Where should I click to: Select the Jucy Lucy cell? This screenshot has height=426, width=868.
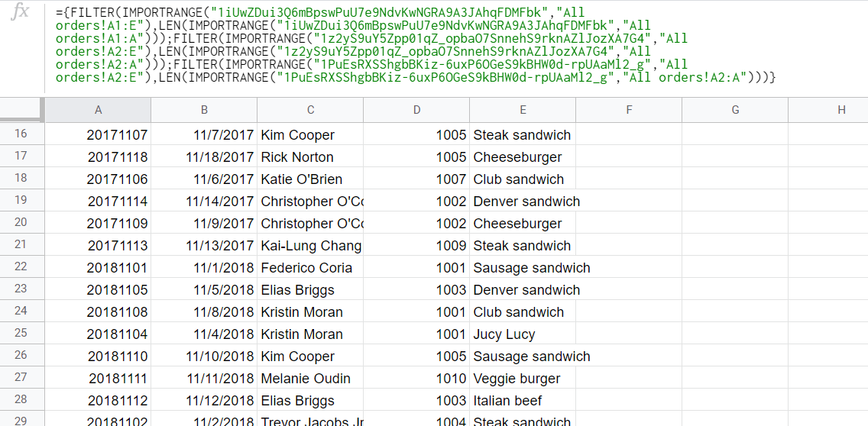pyautogui.click(x=523, y=334)
